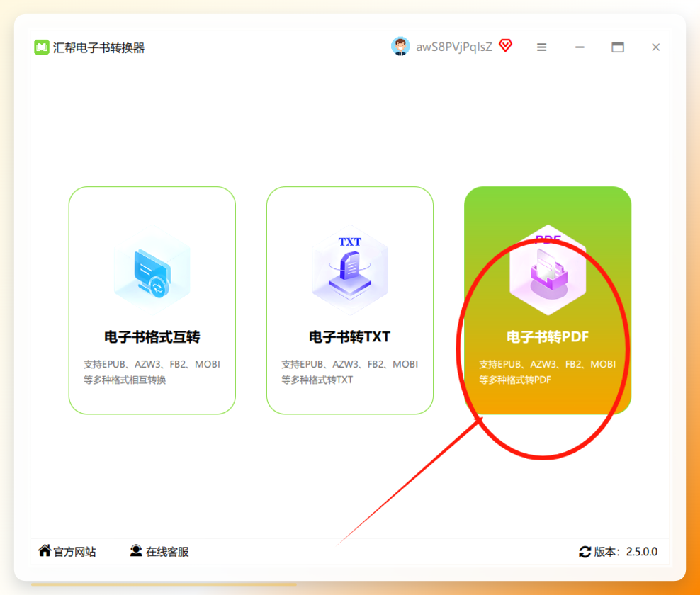Viewport: 700px width, 595px height.
Task: Minimize the converter window
Action: (x=580, y=47)
